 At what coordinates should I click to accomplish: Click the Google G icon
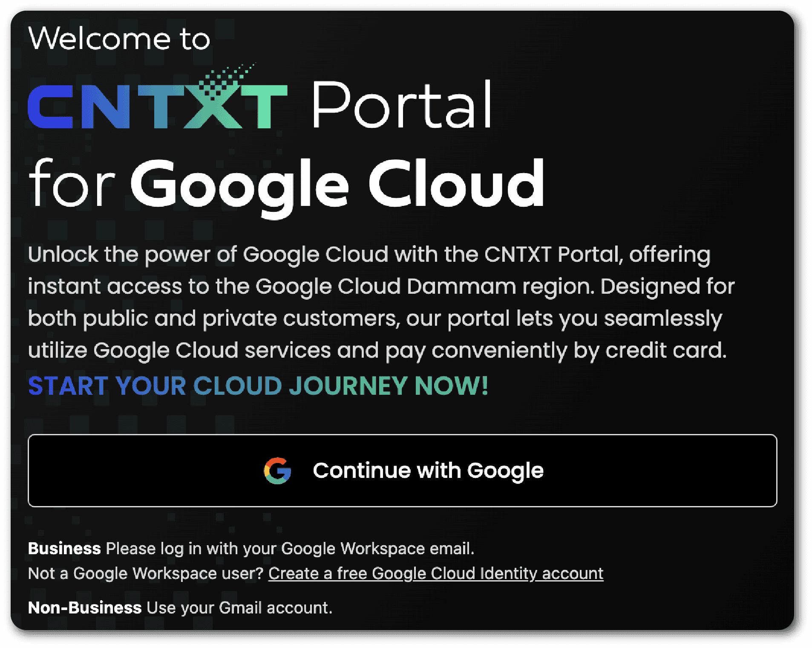coord(277,471)
